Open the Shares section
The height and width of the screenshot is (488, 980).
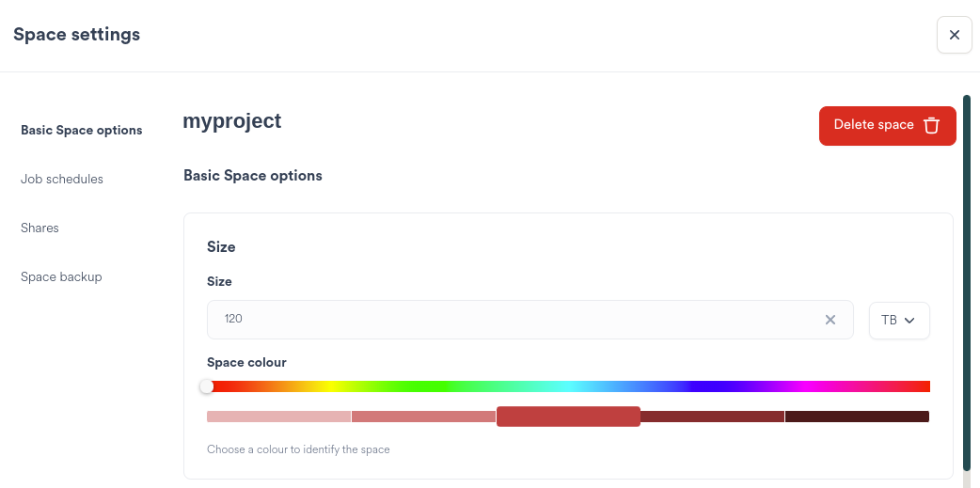click(40, 228)
